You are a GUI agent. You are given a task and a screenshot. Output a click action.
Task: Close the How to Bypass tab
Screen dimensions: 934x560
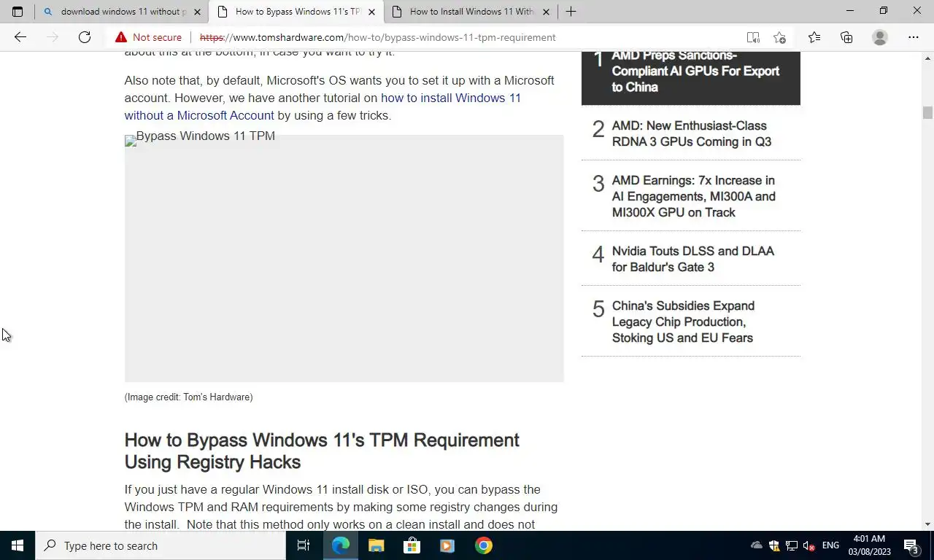(x=371, y=12)
